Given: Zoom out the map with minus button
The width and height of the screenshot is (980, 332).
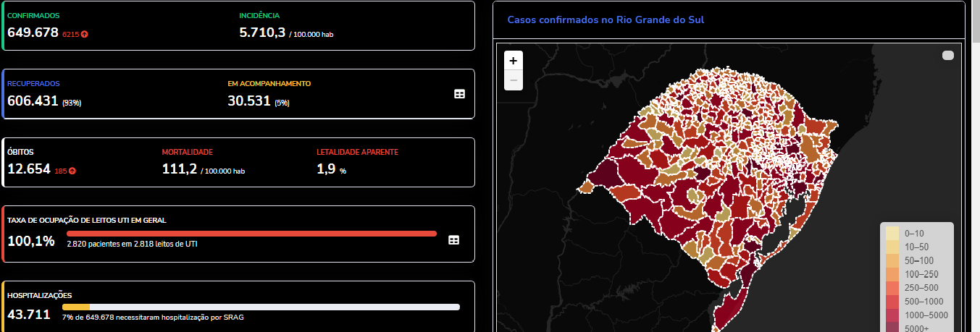Looking at the screenshot, I should [x=514, y=80].
